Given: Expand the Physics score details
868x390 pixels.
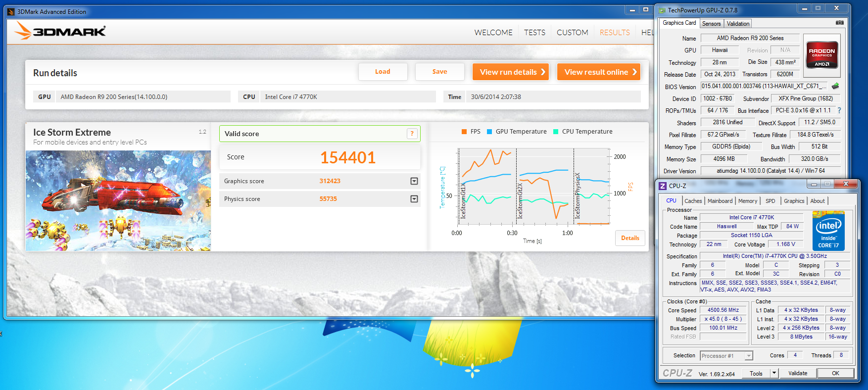Looking at the screenshot, I should point(414,199).
